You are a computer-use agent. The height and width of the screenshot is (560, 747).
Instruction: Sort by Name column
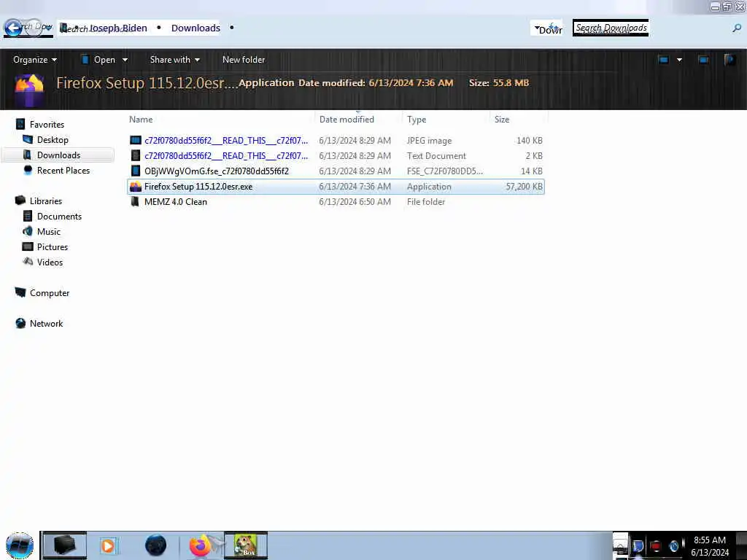141,120
